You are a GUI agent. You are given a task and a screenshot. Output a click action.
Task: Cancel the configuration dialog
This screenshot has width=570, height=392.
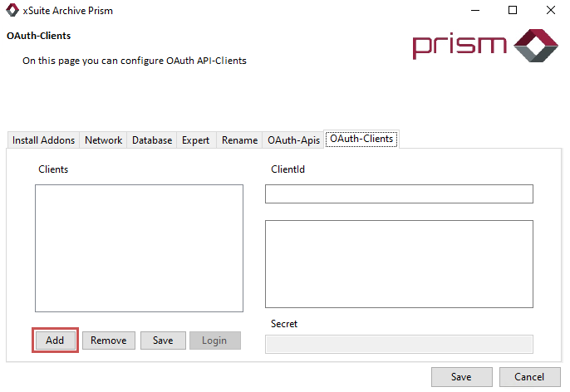tap(529, 377)
